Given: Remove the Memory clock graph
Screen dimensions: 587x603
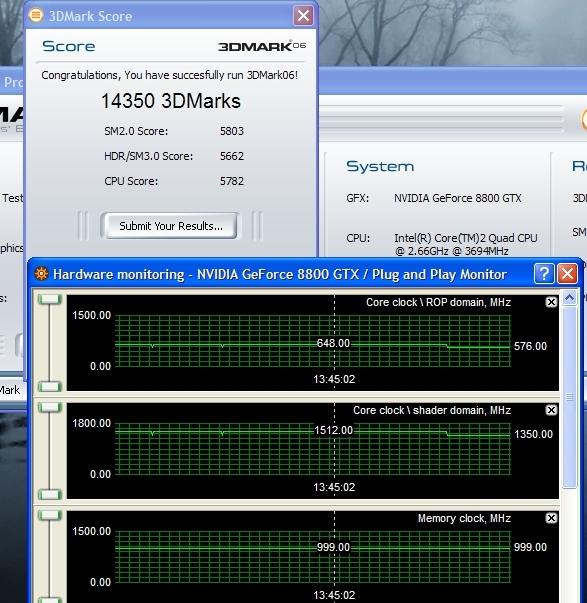Looking at the screenshot, I should tap(551, 518).
